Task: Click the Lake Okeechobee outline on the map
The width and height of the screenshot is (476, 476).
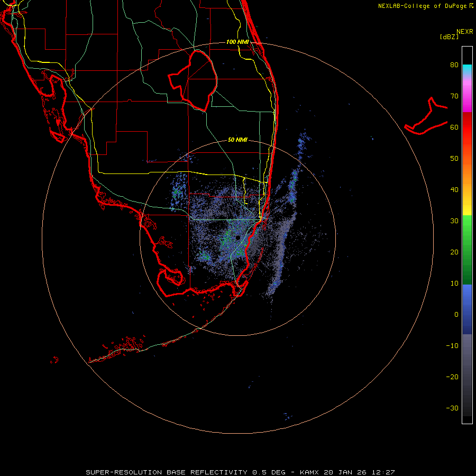Action: point(193,81)
